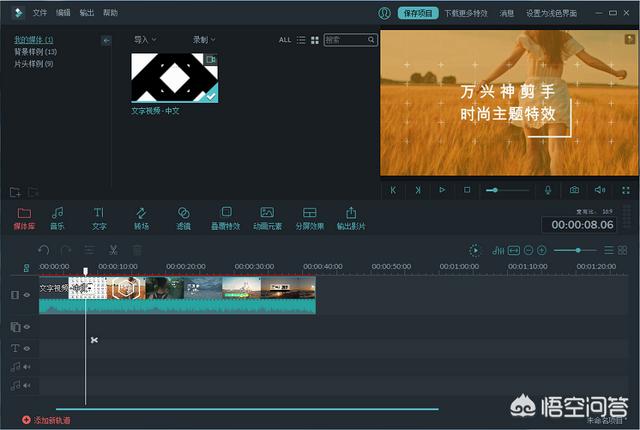
Task: Click the timeline zoom slider
Action: [x=577, y=250]
